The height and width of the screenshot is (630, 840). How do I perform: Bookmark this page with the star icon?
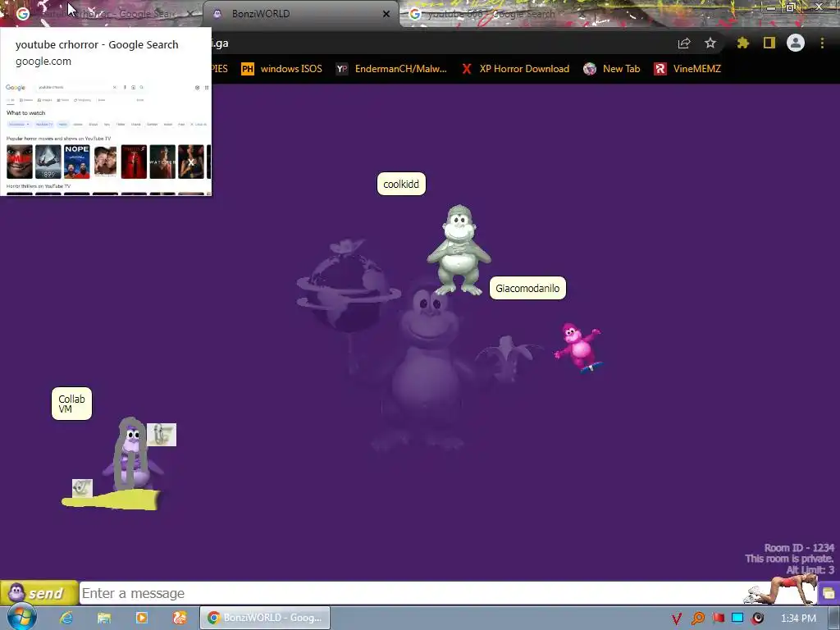pyautogui.click(x=710, y=43)
